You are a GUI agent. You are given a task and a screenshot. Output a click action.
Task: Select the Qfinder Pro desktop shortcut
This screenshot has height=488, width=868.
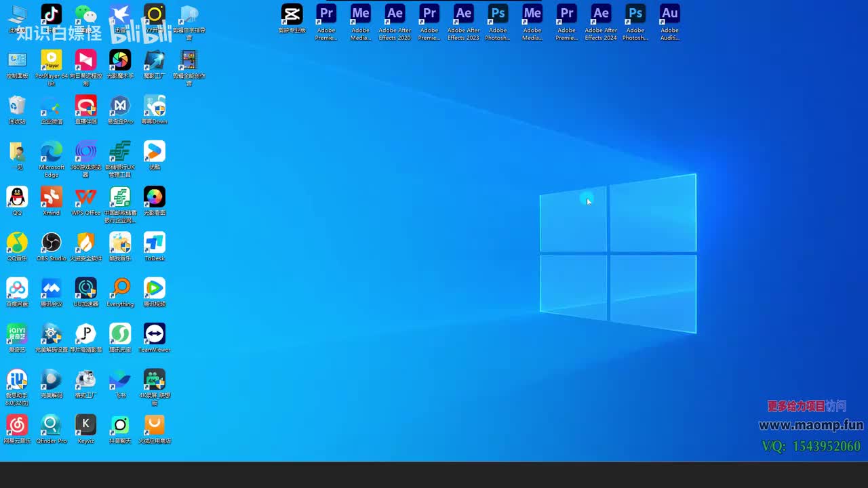click(52, 425)
